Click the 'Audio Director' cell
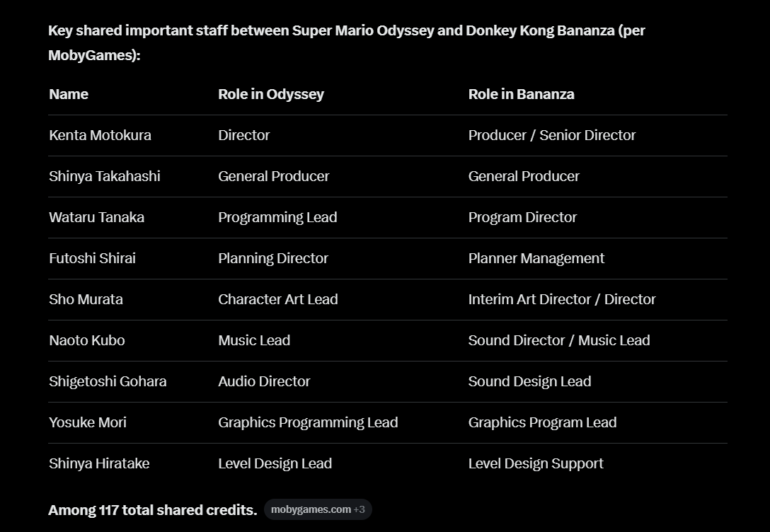770x532 pixels. point(264,381)
